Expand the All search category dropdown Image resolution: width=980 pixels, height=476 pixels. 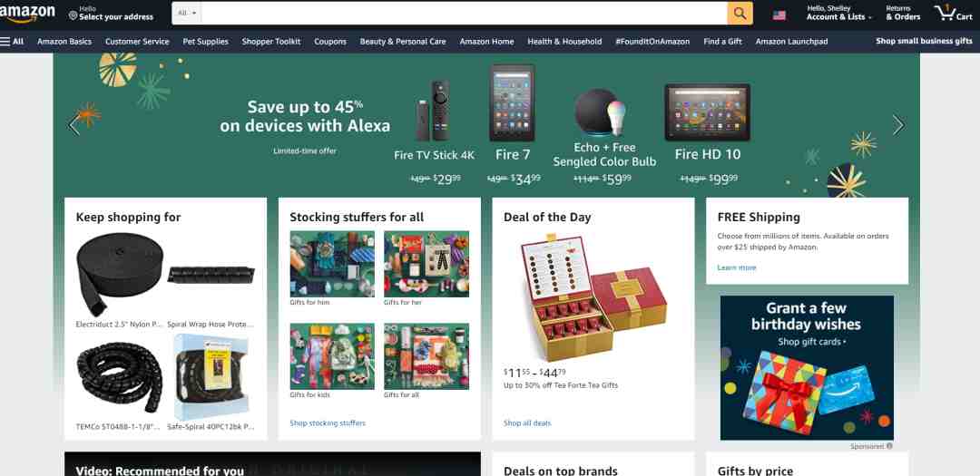tap(186, 13)
